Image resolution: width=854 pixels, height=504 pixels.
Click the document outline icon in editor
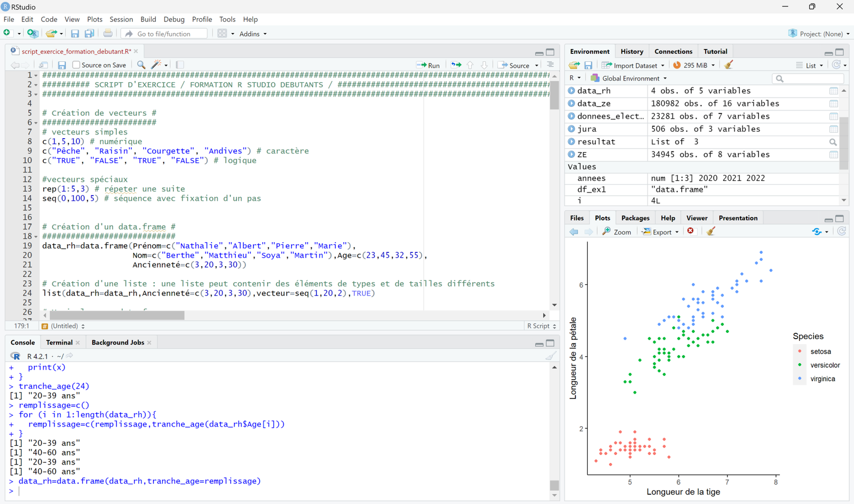click(x=550, y=65)
